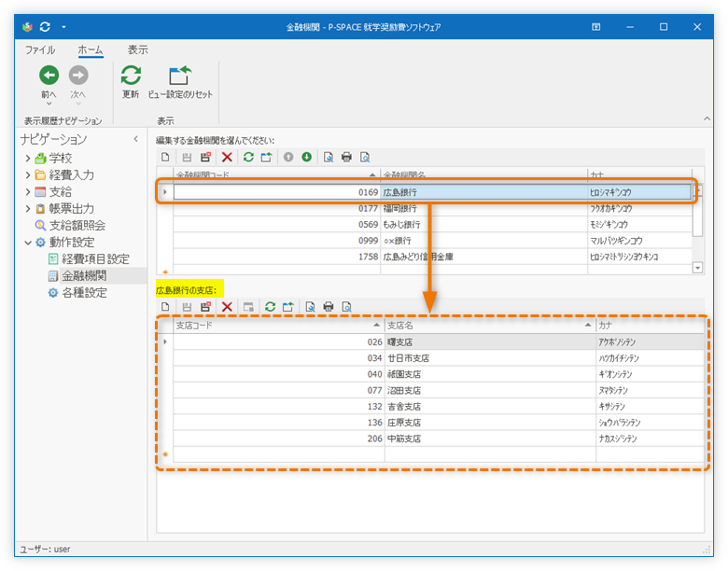Click page setup icon in bank list toolbar
Screen dimensions: 728x571
(329, 158)
